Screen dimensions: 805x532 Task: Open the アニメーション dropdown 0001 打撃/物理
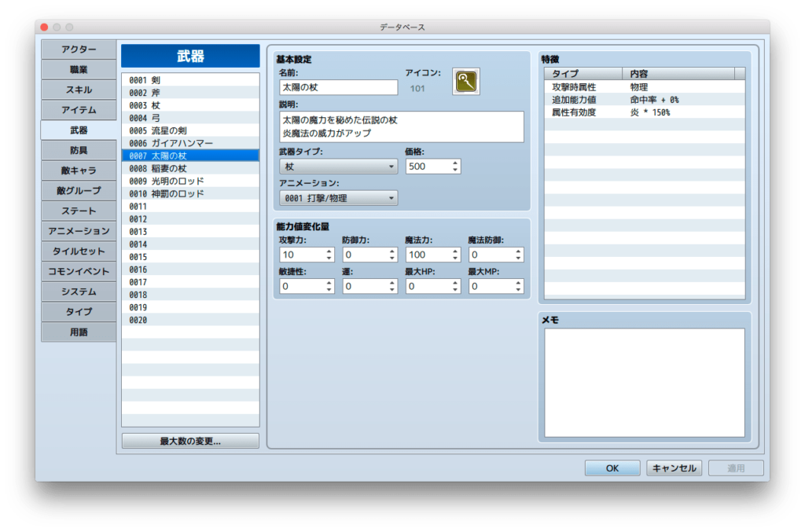(338, 198)
